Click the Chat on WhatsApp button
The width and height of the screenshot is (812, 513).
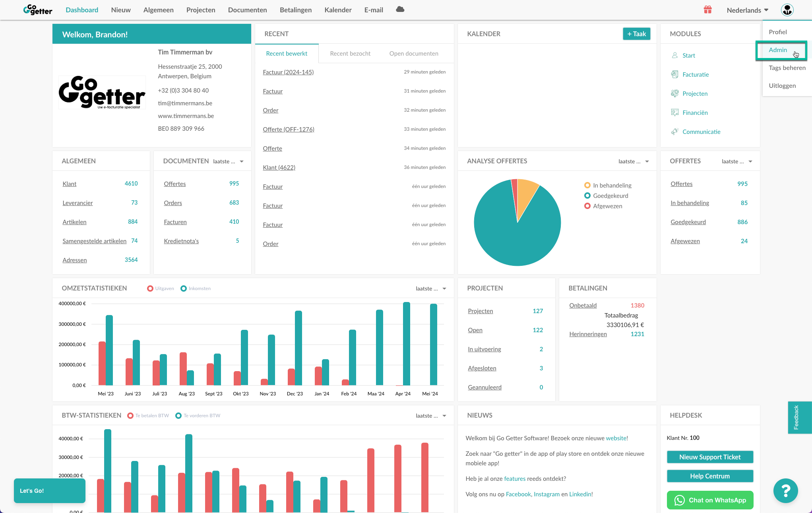pos(710,500)
